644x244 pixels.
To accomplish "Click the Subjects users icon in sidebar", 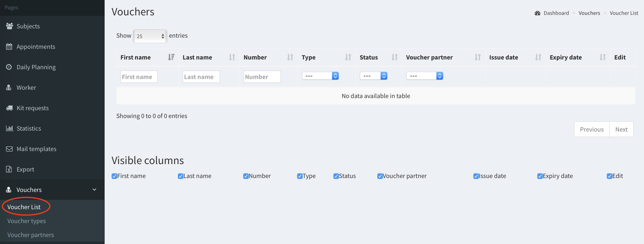I will point(9,26).
